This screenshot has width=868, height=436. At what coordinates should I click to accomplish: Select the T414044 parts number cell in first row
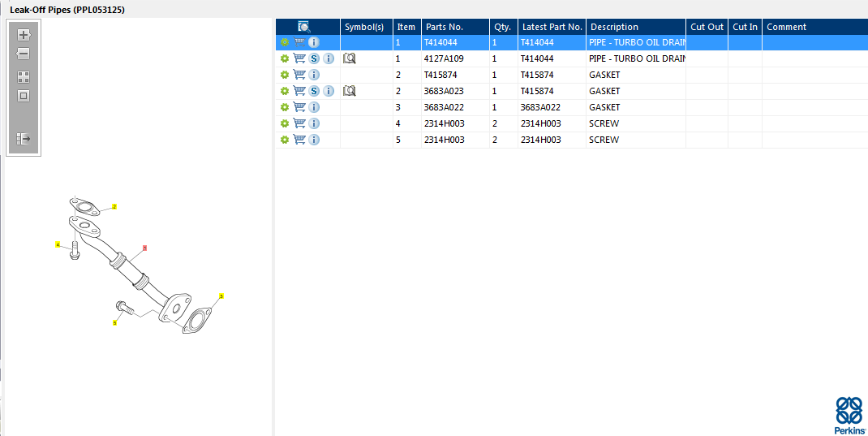point(455,42)
